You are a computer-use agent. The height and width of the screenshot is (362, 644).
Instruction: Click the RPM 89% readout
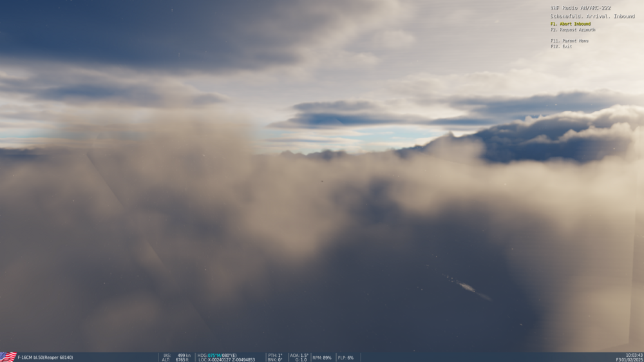tap(321, 357)
